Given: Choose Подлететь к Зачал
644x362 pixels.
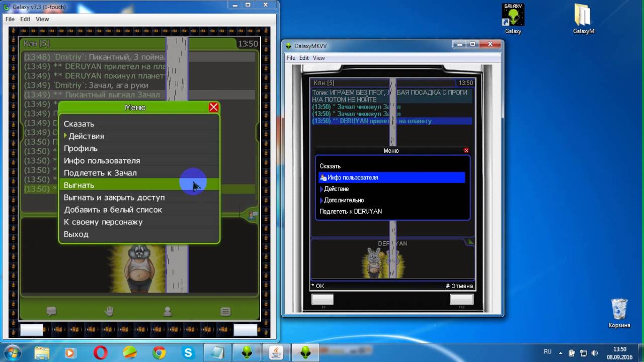Looking at the screenshot, I should [139, 173].
